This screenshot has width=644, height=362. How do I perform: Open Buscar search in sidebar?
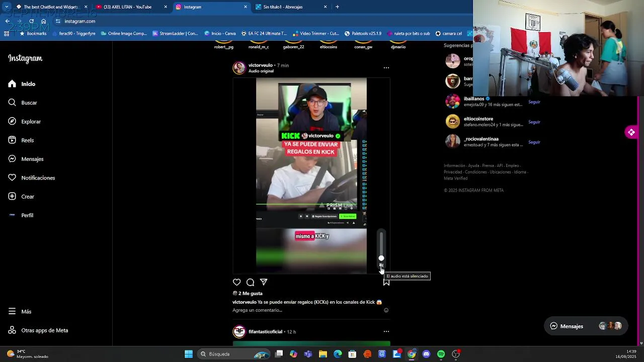(x=23, y=103)
